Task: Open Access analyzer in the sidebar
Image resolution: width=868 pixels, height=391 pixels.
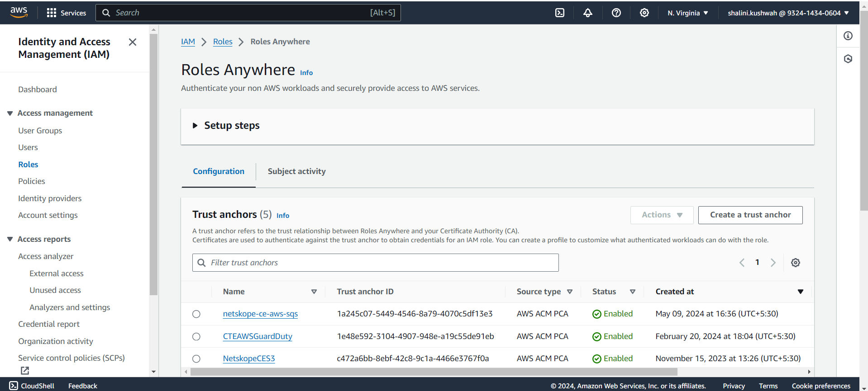Action: pos(46,256)
